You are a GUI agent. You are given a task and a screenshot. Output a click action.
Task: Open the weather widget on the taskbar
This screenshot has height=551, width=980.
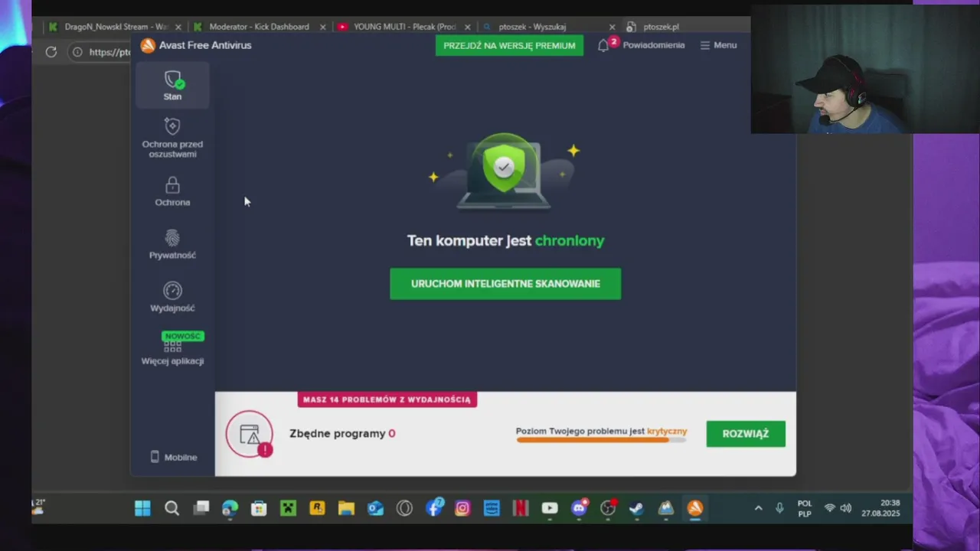38,507
